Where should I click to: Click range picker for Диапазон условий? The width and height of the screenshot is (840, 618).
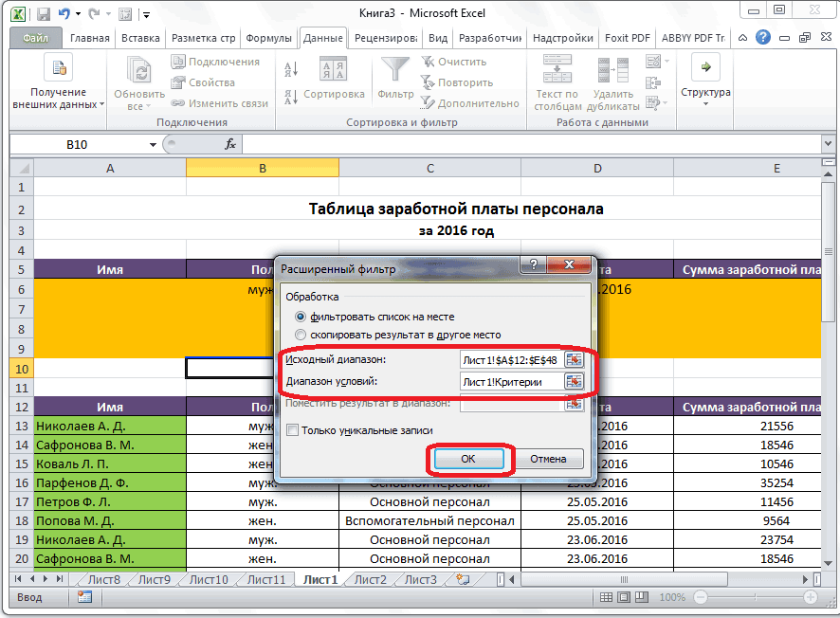click(574, 381)
